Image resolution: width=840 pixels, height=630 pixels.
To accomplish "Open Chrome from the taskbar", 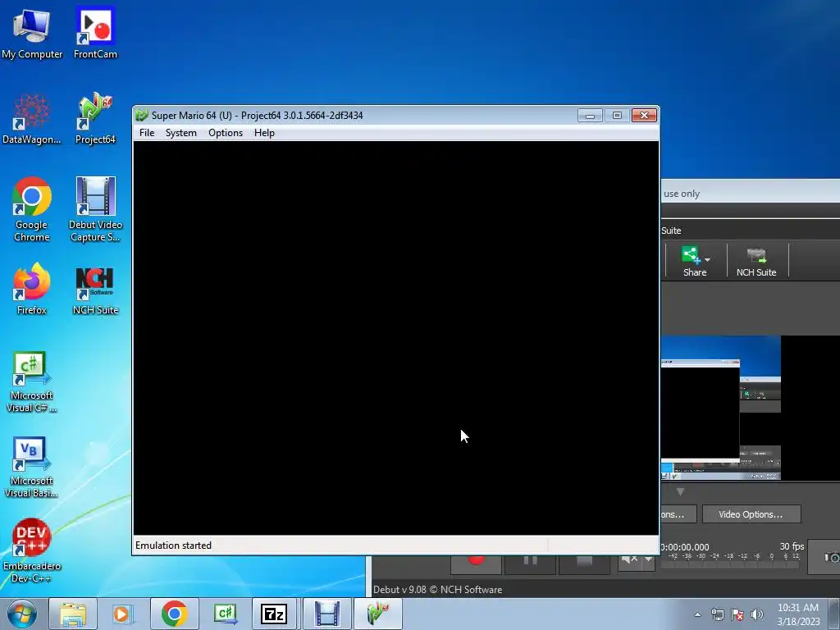I will coord(174,614).
